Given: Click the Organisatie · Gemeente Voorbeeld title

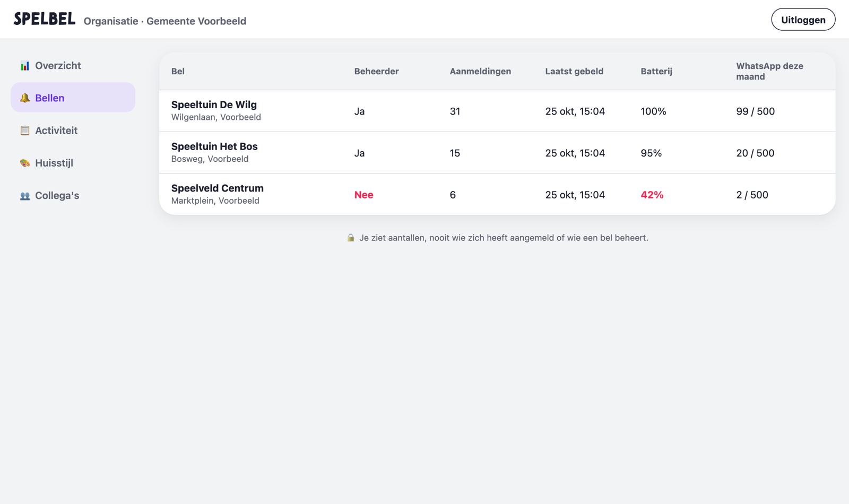Looking at the screenshot, I should (x=165, y=21).
